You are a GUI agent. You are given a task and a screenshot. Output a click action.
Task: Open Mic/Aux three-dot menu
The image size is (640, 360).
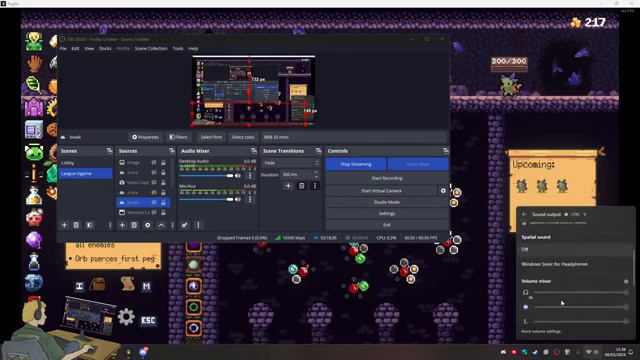point(250,200)
